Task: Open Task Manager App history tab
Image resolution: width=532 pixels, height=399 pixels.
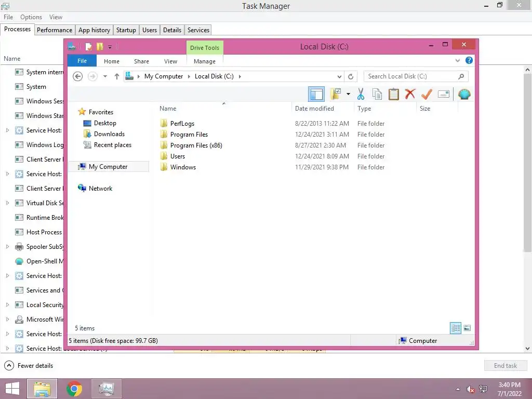Action: [94, 30]
